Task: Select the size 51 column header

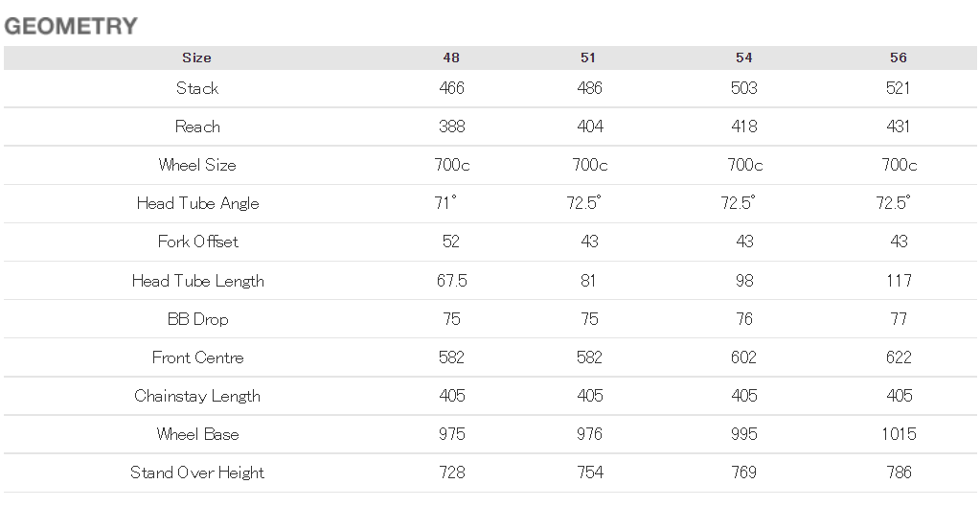Action: pos(588,58)
